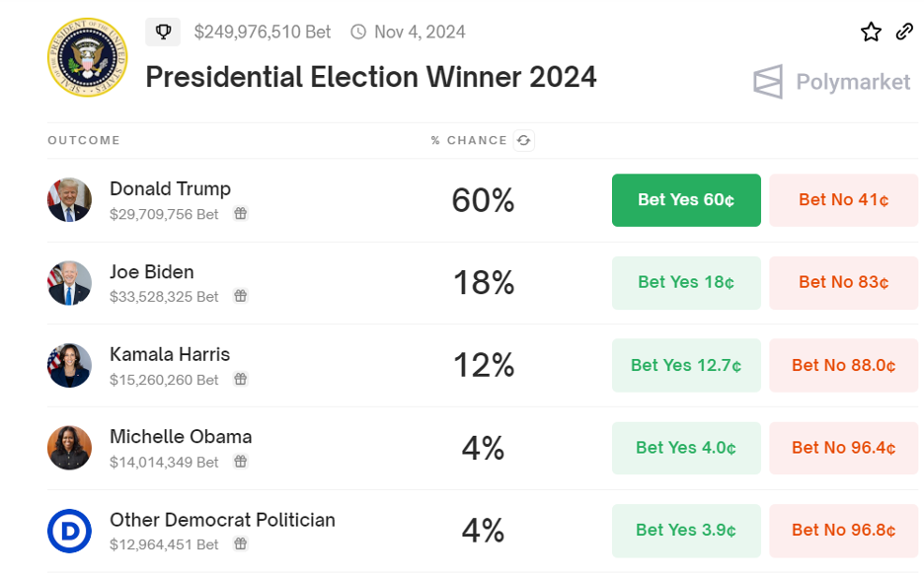The image size is (924, 578).
Task: Click the trophy icon badge
Action: coord(163,32)
